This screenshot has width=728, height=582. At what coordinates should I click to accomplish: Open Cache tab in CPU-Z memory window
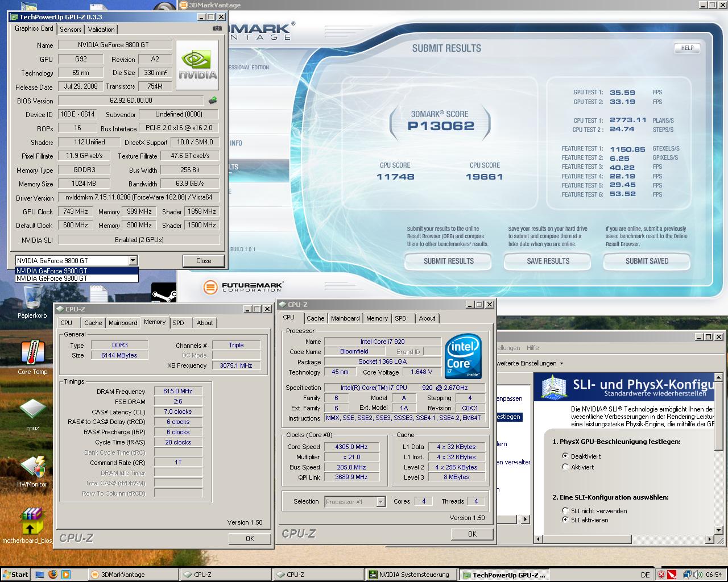(x=93, y=323)
